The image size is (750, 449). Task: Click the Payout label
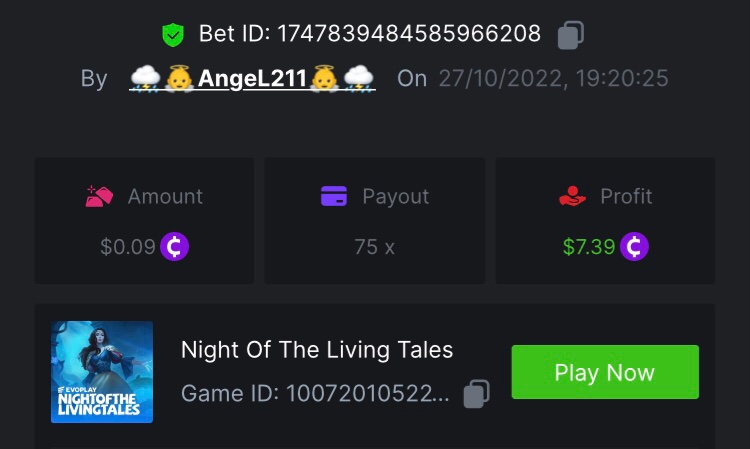pyautogui.click(x=395, y=196)
